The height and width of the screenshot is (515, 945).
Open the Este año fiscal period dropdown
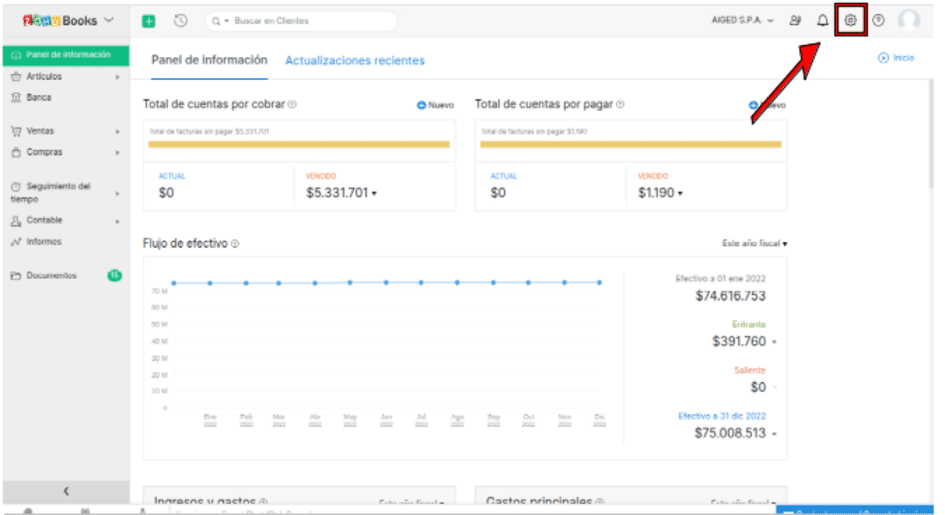click(x=755, y=243)
